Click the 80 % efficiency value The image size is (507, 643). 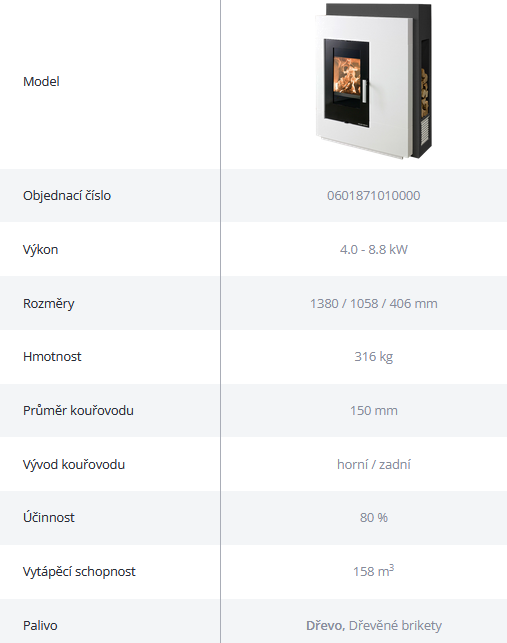point(374,518)
